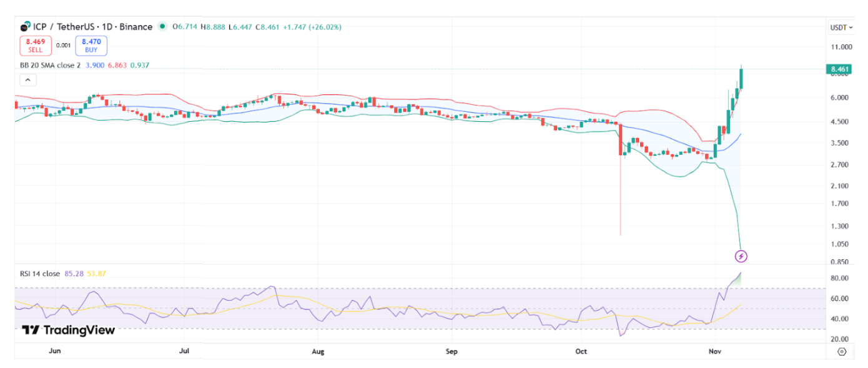
Task: Click the 11.000 price scale label
Action: [x=841, y=47]
